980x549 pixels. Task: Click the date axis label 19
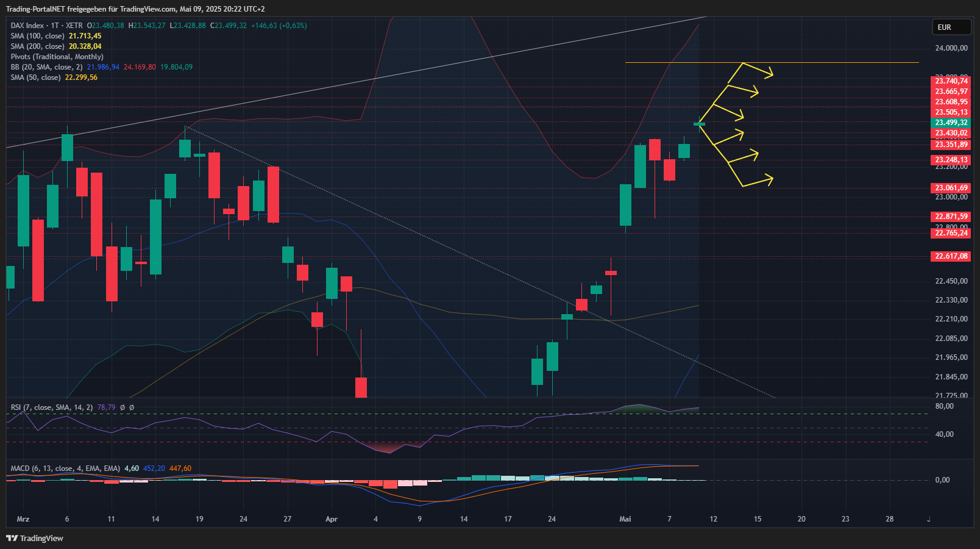coord(199,519)
